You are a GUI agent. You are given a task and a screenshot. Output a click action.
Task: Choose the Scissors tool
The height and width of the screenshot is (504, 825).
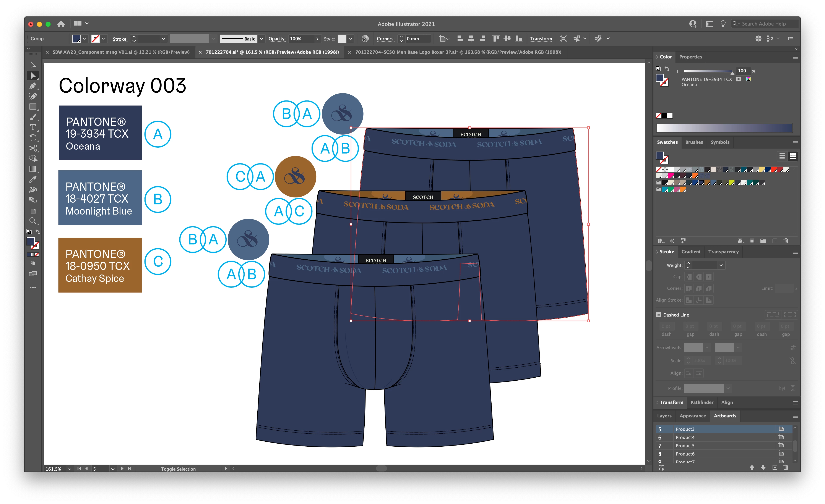coord(32,148)
